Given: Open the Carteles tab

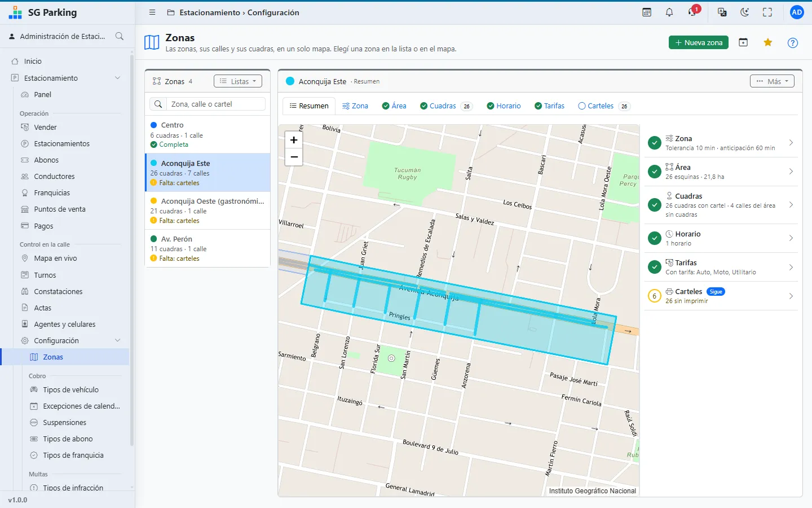Looking at the screenshot, I should tap(603, 106).
